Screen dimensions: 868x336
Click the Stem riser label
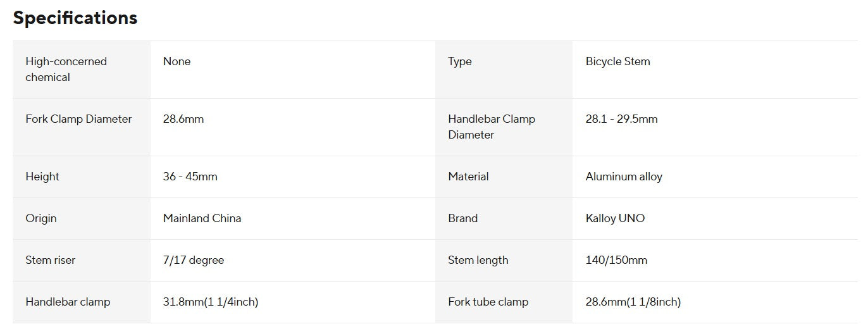point(51,260)
